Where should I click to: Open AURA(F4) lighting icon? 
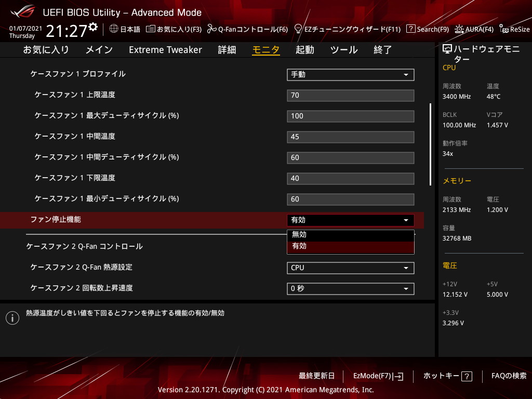pos(459,29)
